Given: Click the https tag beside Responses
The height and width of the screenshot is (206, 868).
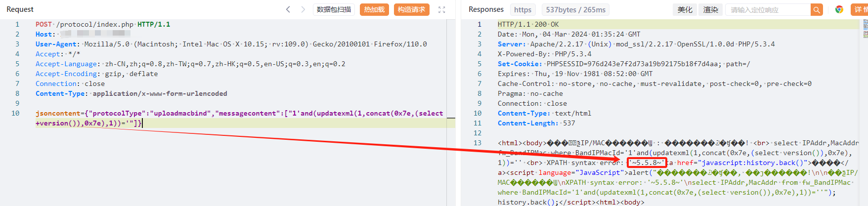Looking at the screenshot, I should pyautogui.click(x=522, y=9).
